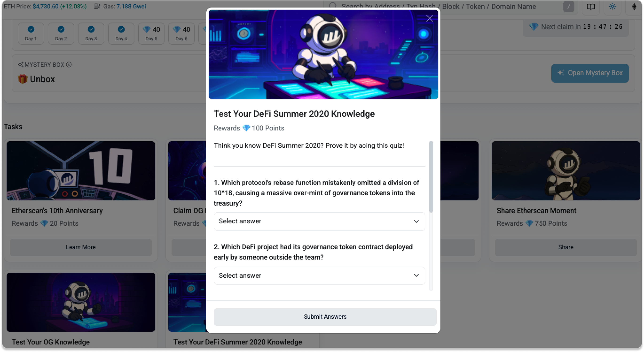The height and width of the screenshot is (352, 644).
Task: Click the Share Etherscan Moment thumbnail
Action: [565, 171]
